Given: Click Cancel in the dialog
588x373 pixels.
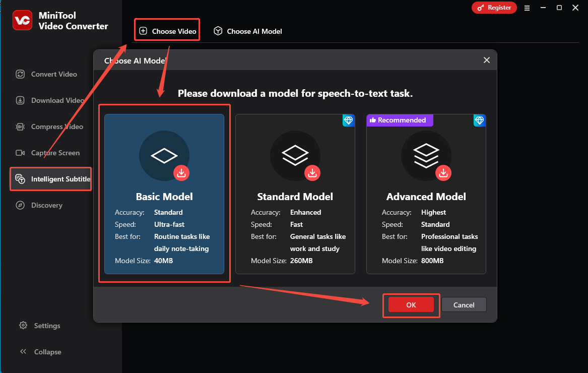Looking at the screenshot, I should click(x=464, y=305).
